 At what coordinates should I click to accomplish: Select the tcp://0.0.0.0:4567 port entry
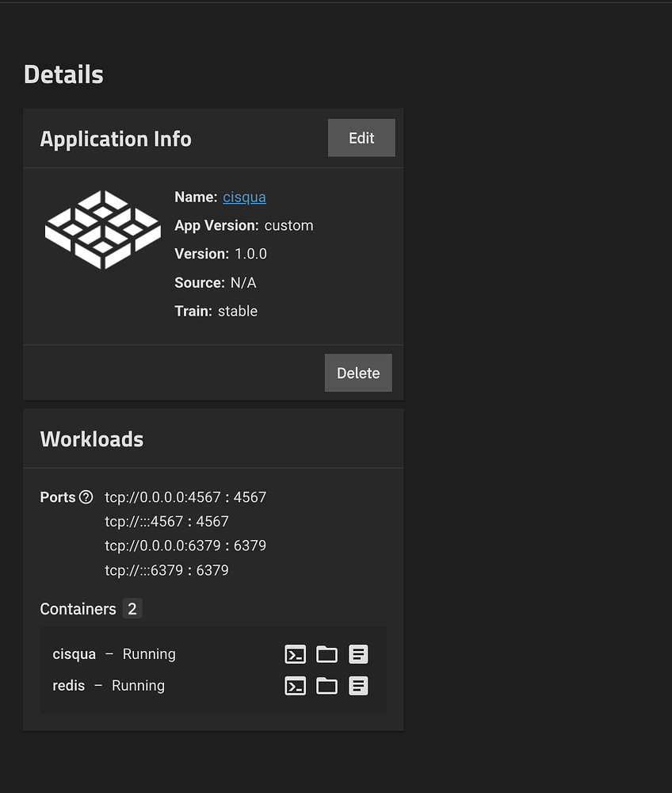tap(185, 497)
